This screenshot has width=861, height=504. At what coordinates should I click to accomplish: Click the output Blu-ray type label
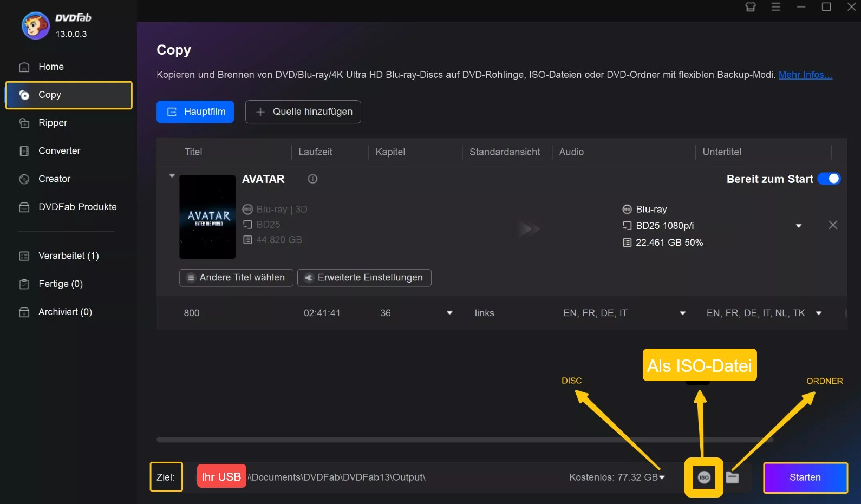(x=651, y=210)
